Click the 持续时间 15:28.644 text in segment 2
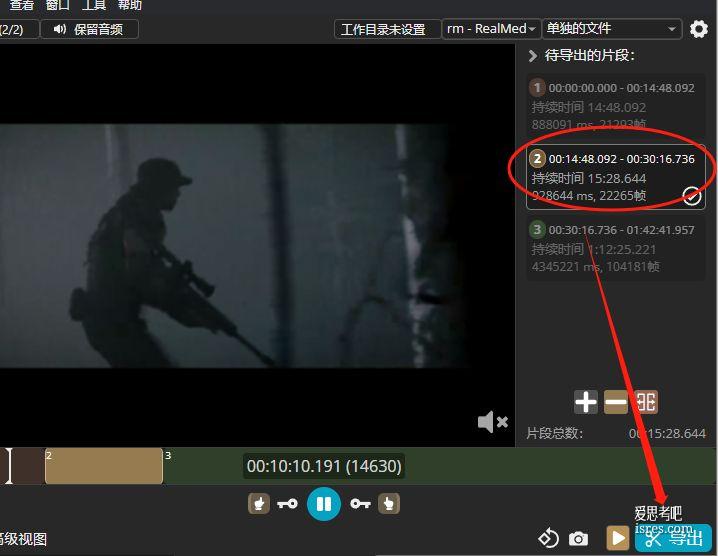The width and height of the screenshot is (718, 556). pyautogui.click(x=589, y=178)
